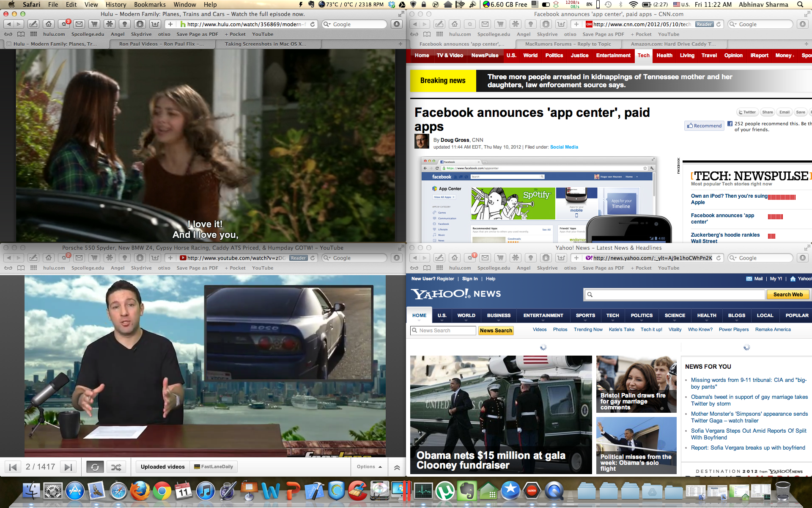Click the Yahoo News Search input field
The height and width of the screenshot is (508, 812).
(443, 331)
